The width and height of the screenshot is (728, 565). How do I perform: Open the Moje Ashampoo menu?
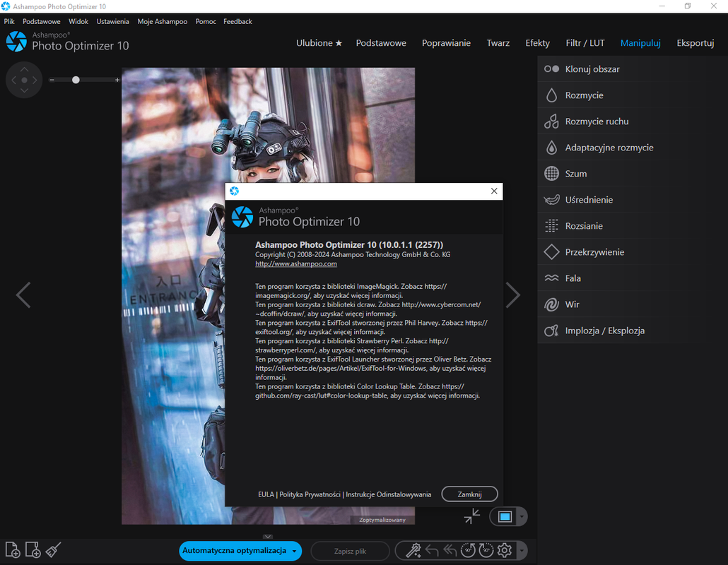[x=163, y=21]
